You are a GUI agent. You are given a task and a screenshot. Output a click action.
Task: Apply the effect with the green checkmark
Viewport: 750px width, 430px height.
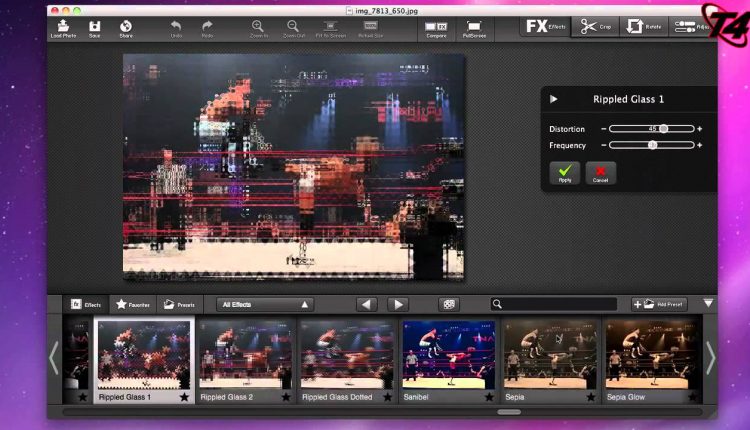565,173
